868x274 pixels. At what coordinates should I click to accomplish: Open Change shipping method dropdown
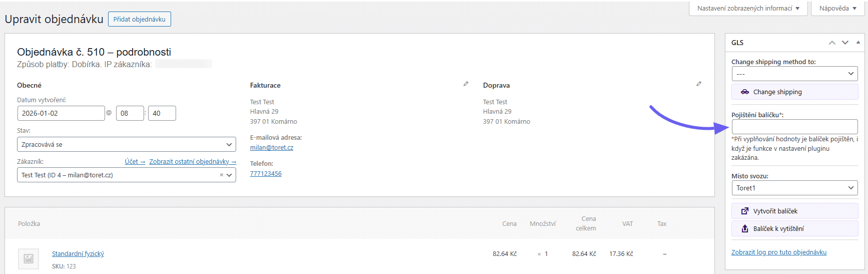[794, 74]
